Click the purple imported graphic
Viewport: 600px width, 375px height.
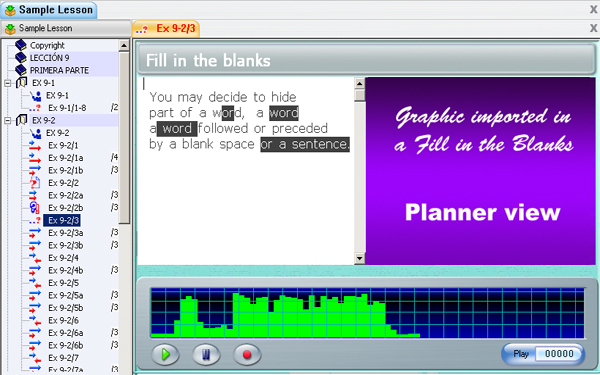click(481, 171)
